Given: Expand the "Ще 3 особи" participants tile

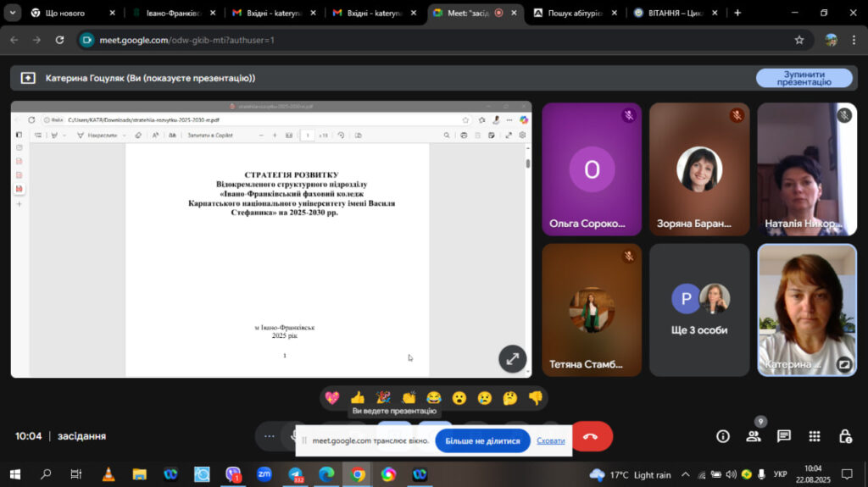Looking at the screenshot, I should click(x=699, y=310).
